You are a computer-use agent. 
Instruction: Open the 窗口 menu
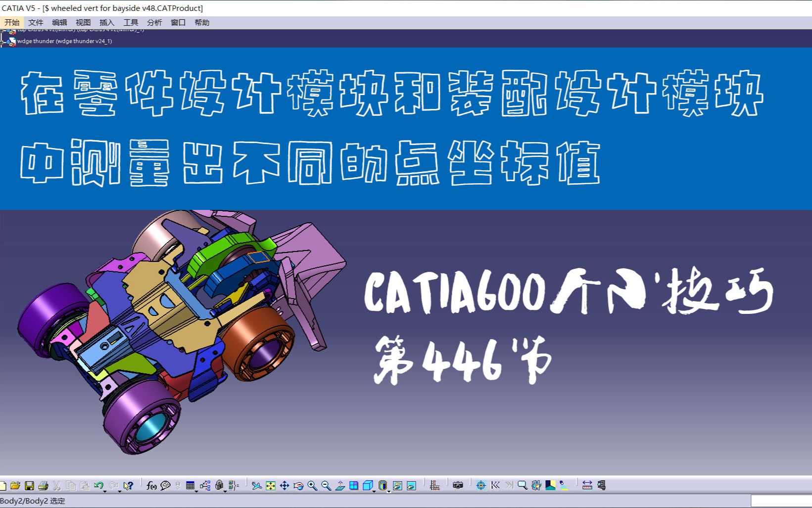178,22
